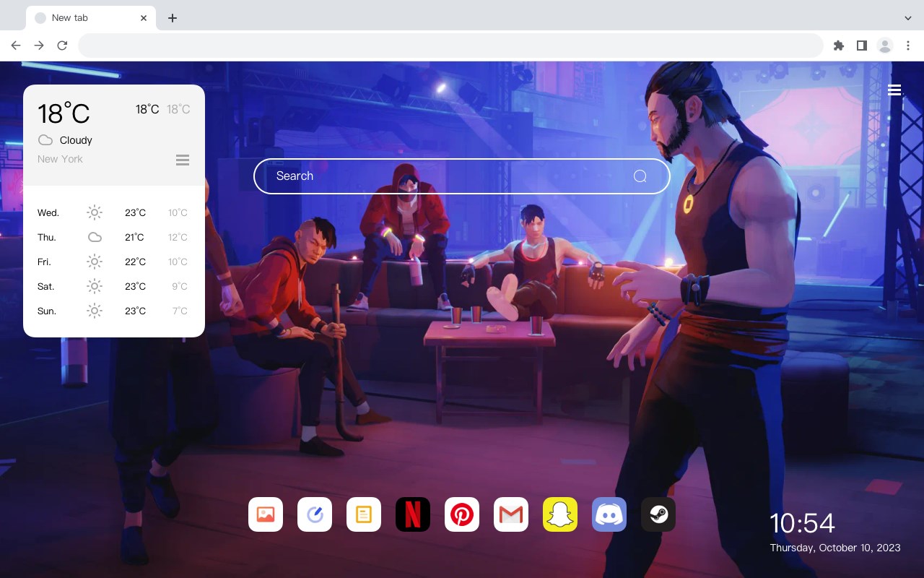Select the Fri. forecast row
Screen dimensions: 924x578
(x=113, y=262)
